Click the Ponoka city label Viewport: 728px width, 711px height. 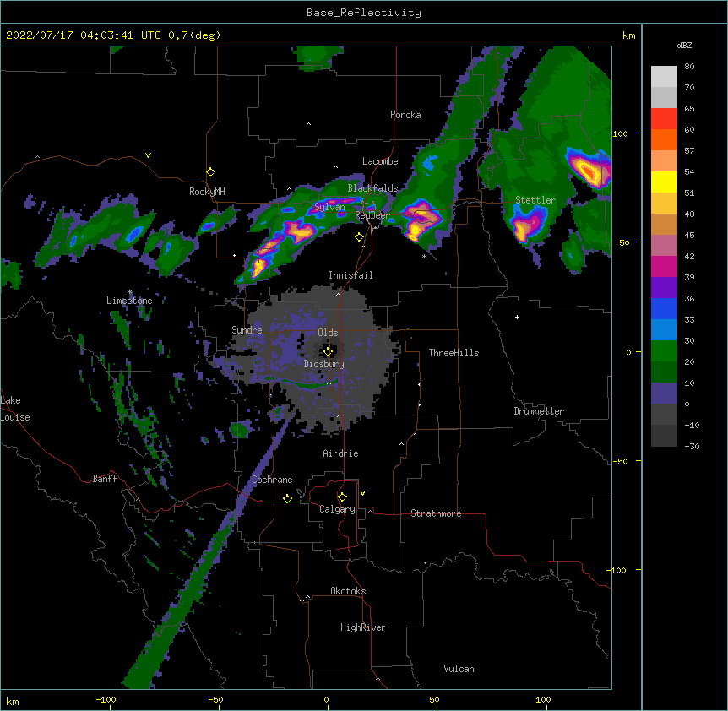point(405,115)
